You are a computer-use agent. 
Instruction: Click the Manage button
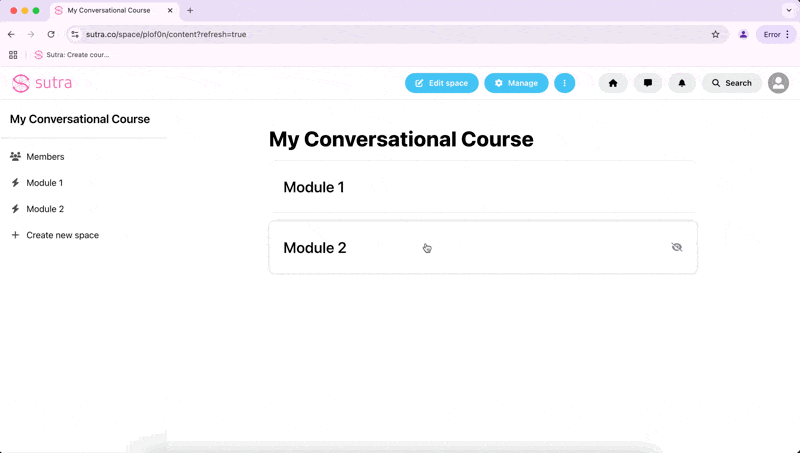pyautogui.click(x=516, y=83)
